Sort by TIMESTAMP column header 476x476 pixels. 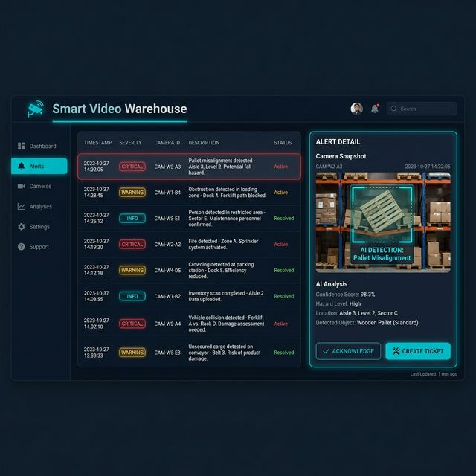pos(97,143)
